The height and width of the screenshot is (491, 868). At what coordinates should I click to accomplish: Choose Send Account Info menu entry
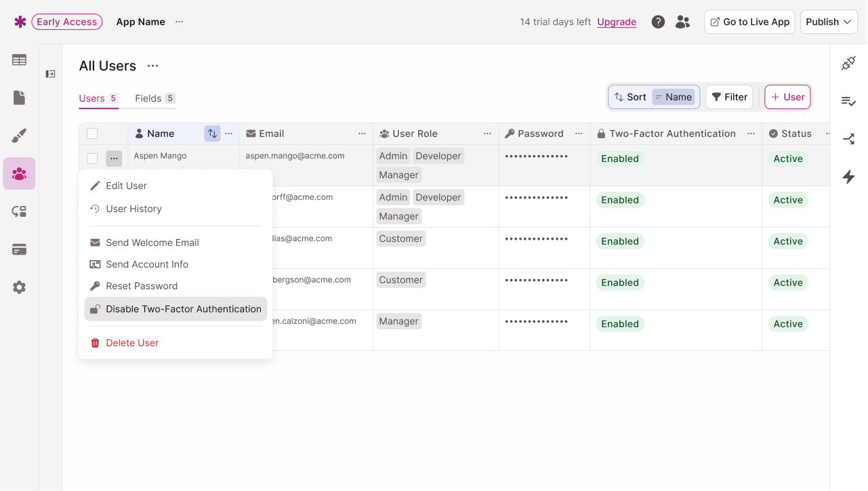175,264
